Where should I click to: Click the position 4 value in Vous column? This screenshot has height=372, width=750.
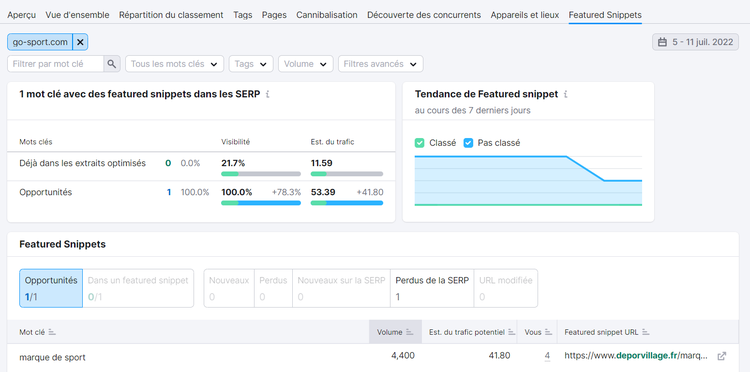pos(547,356)
